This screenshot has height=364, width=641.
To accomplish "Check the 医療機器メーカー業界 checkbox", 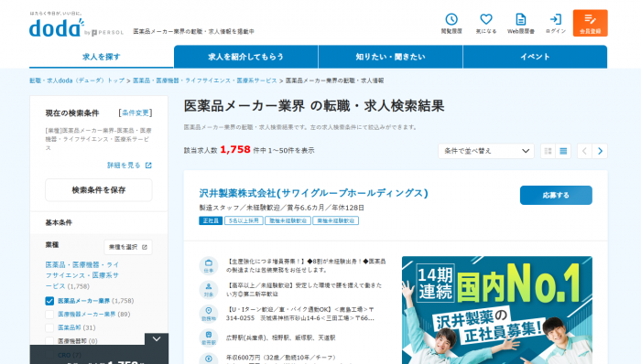I will click(49, 315).
